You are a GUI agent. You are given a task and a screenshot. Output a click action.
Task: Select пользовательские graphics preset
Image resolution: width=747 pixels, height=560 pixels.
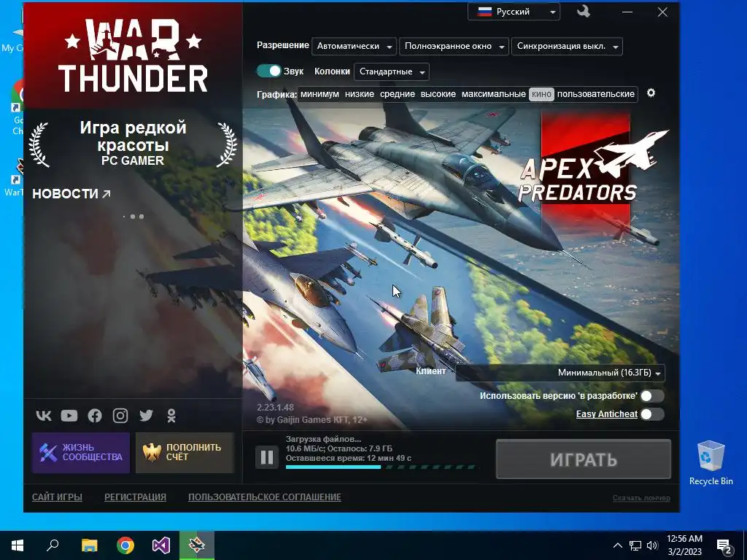[x=596, y=94]
